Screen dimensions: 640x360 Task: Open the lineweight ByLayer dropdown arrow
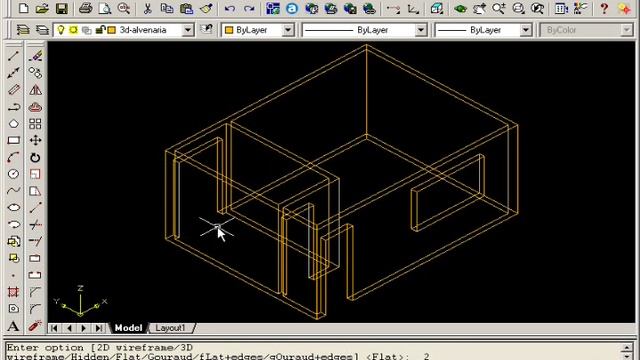(x=526, y=30)
